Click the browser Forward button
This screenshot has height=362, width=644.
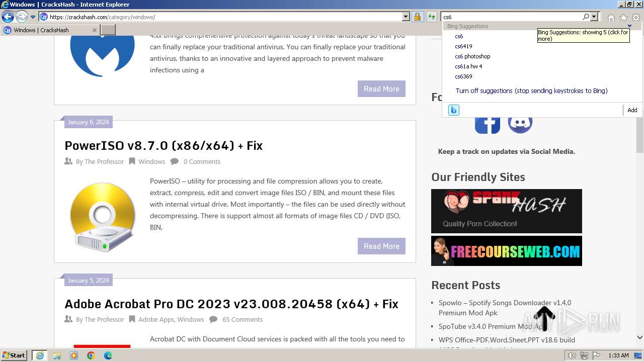[22, 17]
